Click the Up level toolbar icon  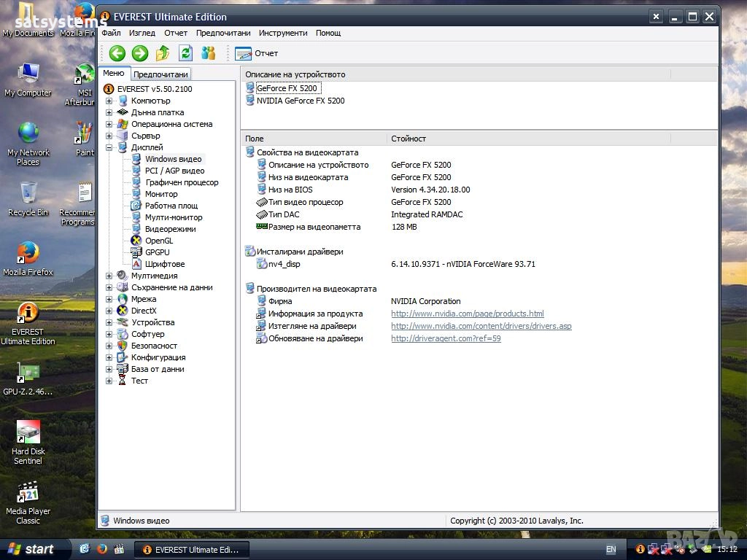[x=163, y=53]
